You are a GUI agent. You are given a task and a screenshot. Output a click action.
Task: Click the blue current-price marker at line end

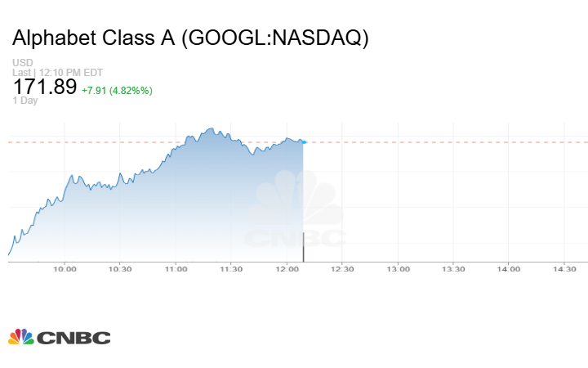(x=304, y=142)
